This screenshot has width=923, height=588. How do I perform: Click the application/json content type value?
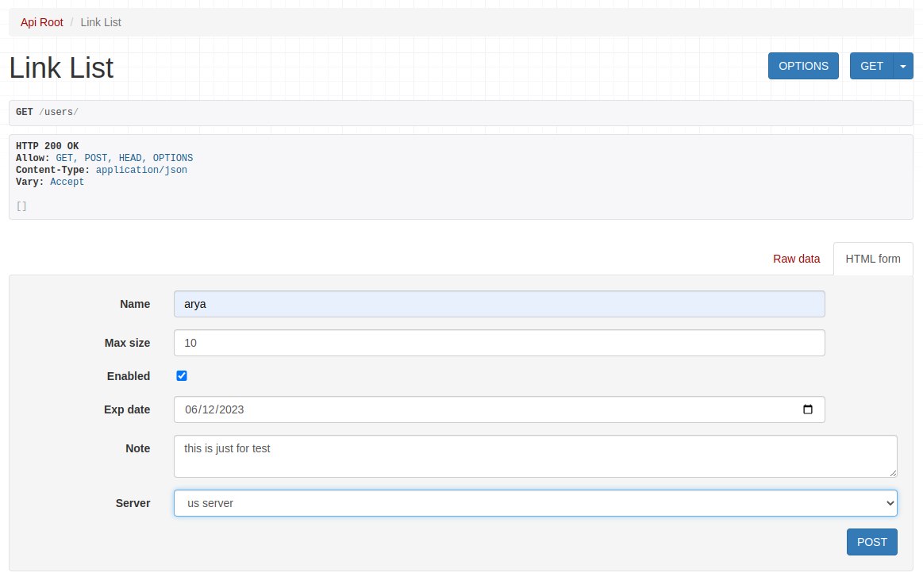tap(141, 170)
